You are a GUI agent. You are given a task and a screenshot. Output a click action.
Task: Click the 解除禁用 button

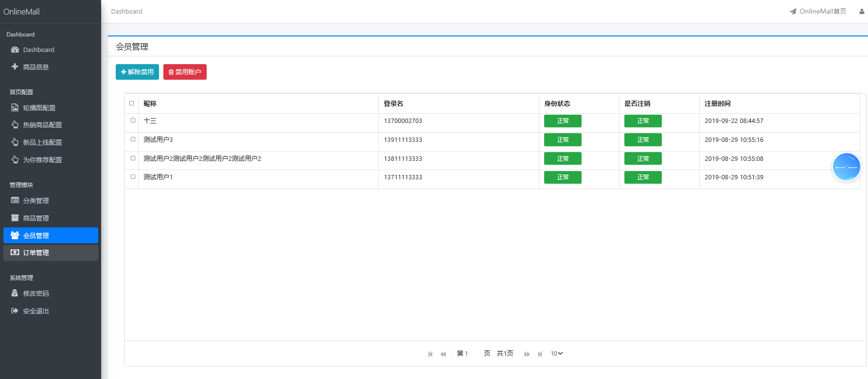[x=137, y=72]
